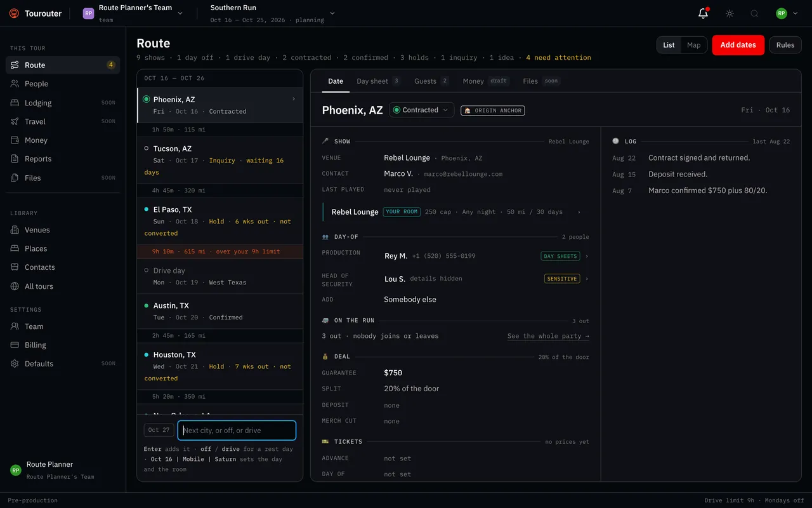Open Travel sidebar item
Image resolution: width=812 pixels, height=508 pixels.
(x=63, y=121)
